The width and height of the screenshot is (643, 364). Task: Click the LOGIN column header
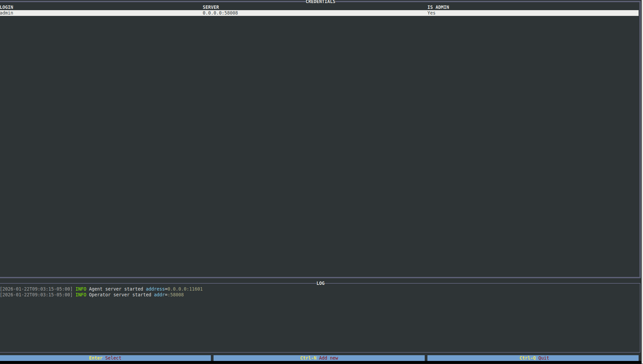pyautogui.click(x=7, y=7)
